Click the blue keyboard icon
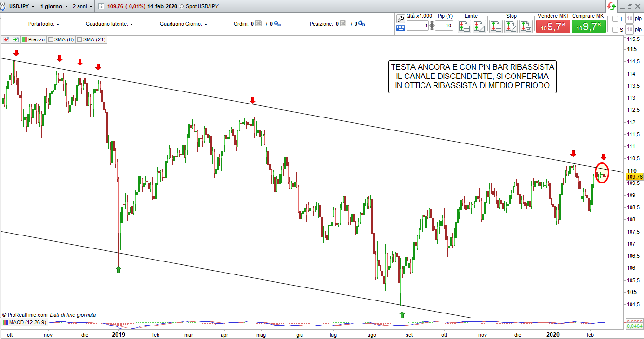Viewport: 644px width, 339px height. click(400, 28)
